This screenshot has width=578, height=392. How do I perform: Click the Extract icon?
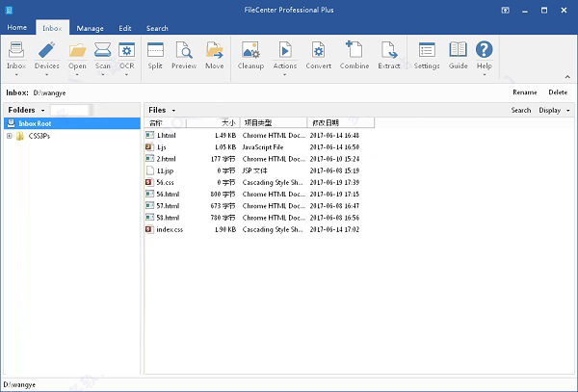pos(389,50)
